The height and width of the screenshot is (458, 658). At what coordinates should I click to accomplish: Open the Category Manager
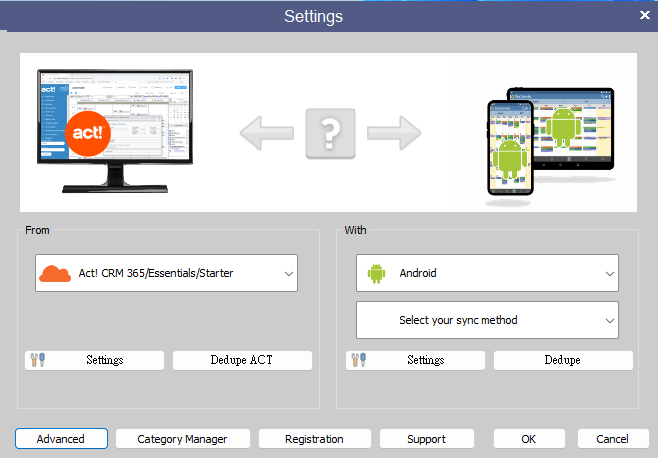pyautogui.click(x=183, y=439)
